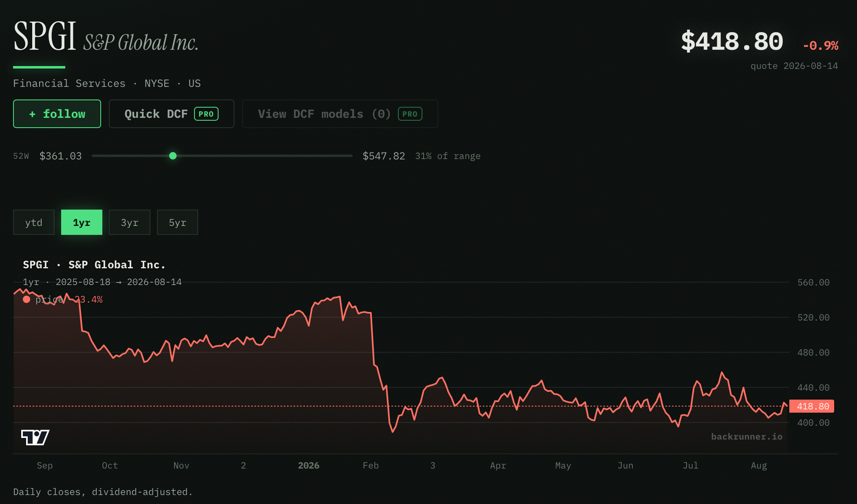The width and height of the screenshot is (857, 504).
Task: Open the Quick DCF tool
Action: click(x=172, y=114)
